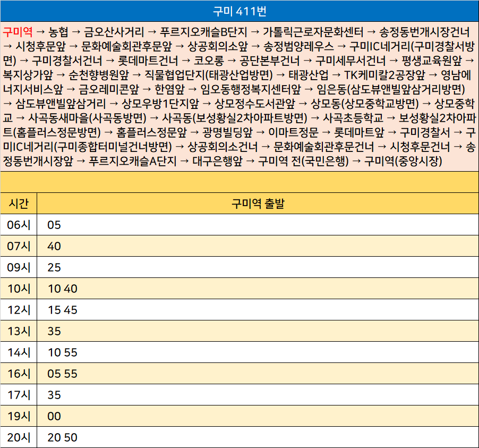The height and width of the screenshot is (448, 479).
Task: Click the '순천향병원앞' stop name
Action: point(99,75)
